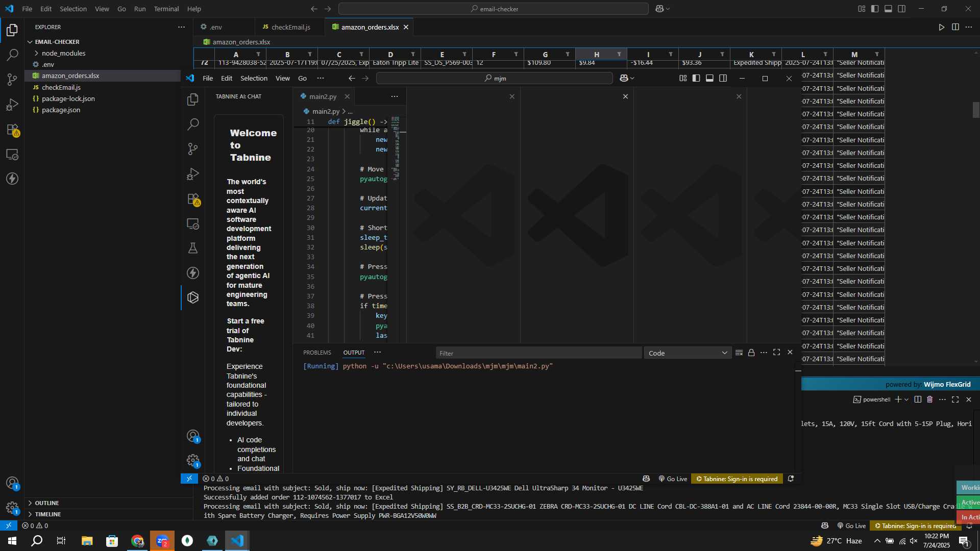Screen dimensions: 980x551
Task: Open Thunder Client icon in email-checker activity bar
Action: point(12,179)
